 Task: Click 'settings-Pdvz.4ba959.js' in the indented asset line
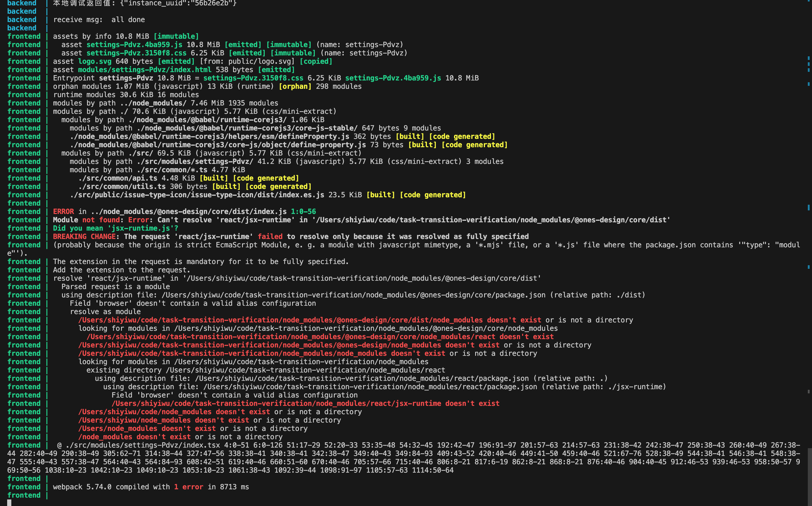[x=134, y=44]
